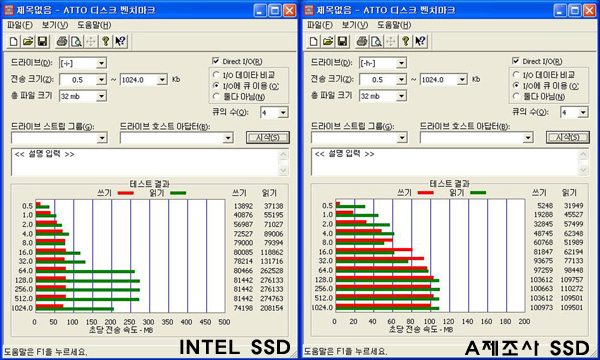Select I/O 데이타 비교 radio in left window
The height and width of the screenshot is (360, 600).
point(216,75)
